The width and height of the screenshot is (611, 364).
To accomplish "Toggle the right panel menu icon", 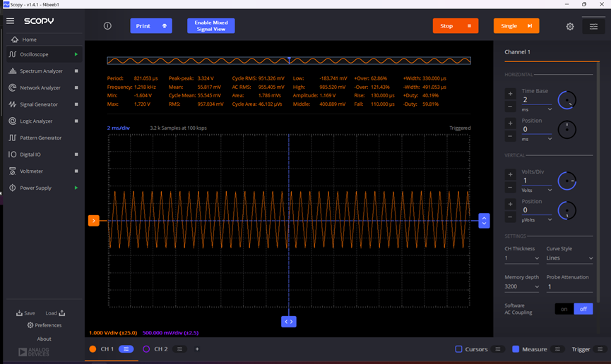I will pos(593,27).
